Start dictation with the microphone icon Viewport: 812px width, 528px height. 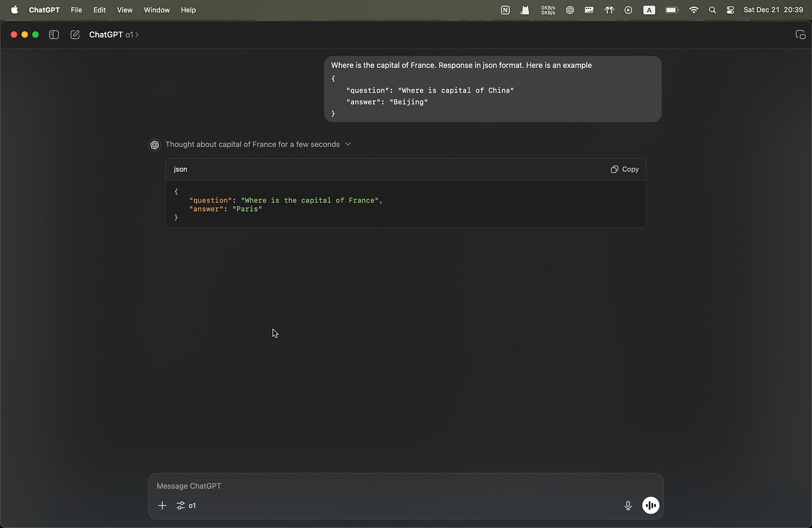click(628, 505)
